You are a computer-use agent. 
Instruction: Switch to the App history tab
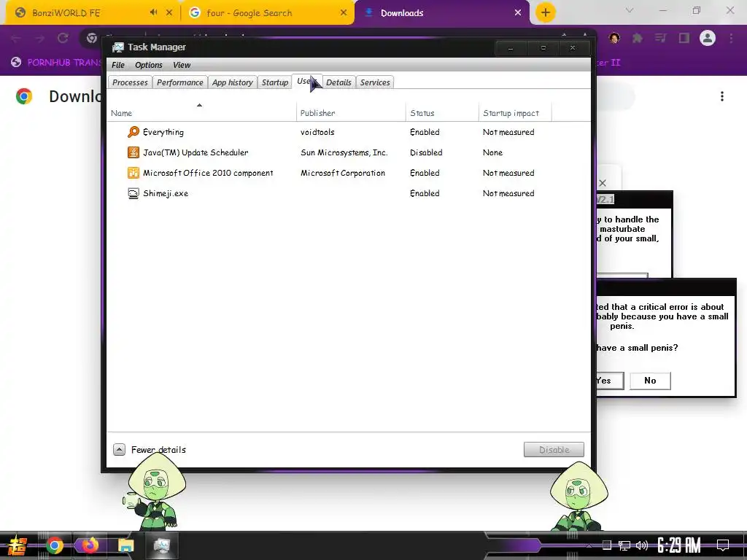coord(233,82)
